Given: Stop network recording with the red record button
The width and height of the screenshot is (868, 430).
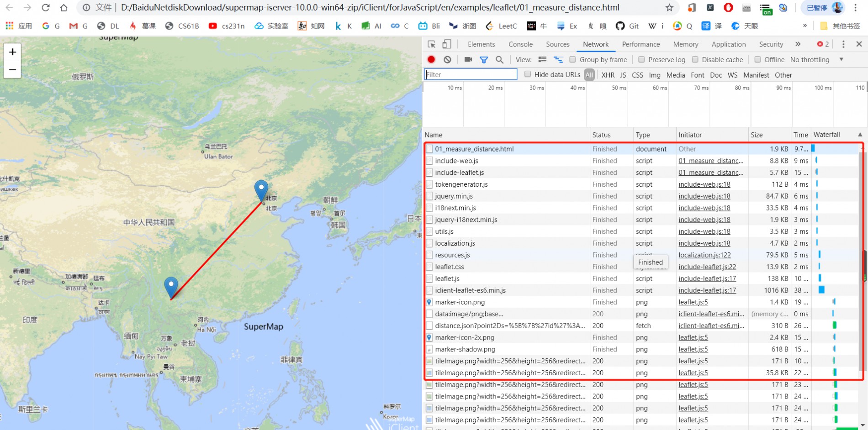Looking at the screenshot, I should pyautogui.click(x=431, y=59).
